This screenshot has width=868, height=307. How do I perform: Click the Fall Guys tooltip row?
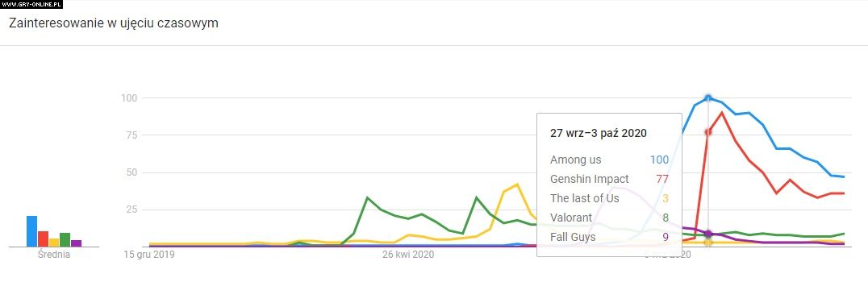click(x=609, y=238)
